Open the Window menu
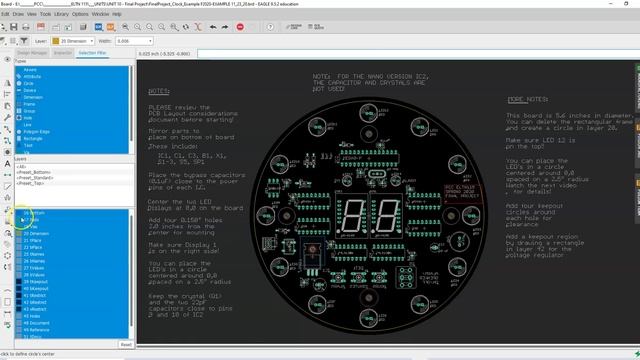 pyautogui.click(x=100, y=14)
